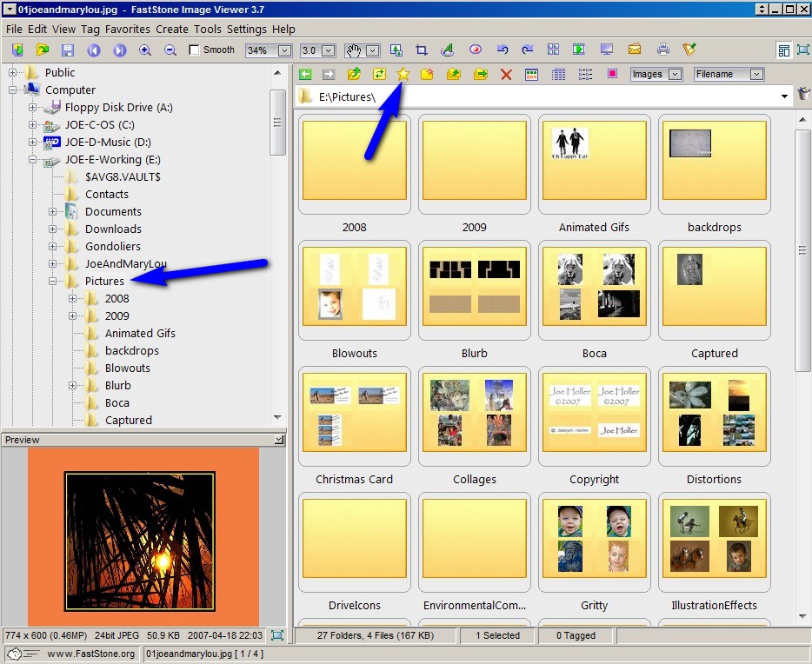Viewport: 812px width, 664px height.
Task: Open the Tools menu
Action: (208, 29)
